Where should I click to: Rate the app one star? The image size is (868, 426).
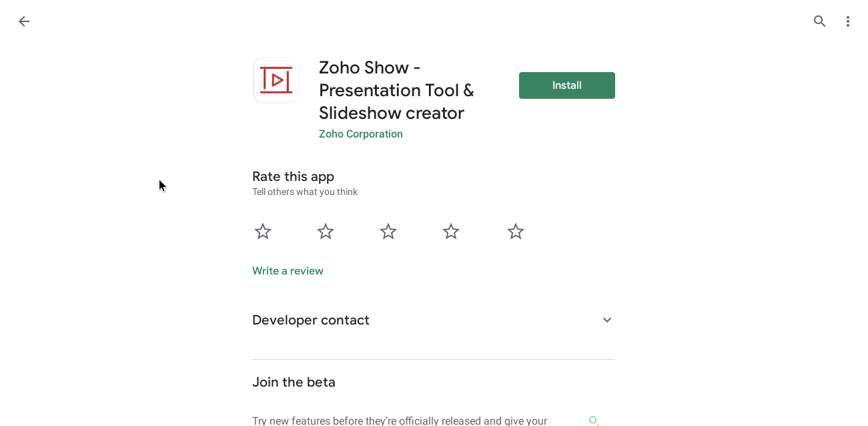pyautogui.click(x=263, y=232)
